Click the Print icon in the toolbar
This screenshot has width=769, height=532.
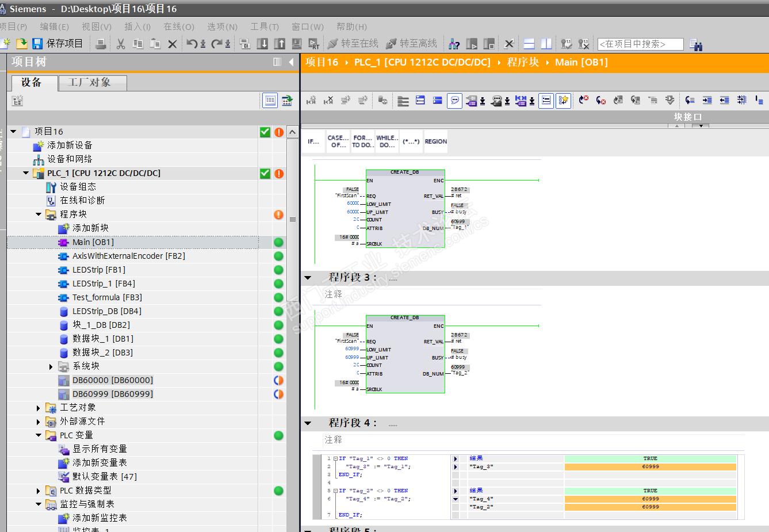coord(101,44)
